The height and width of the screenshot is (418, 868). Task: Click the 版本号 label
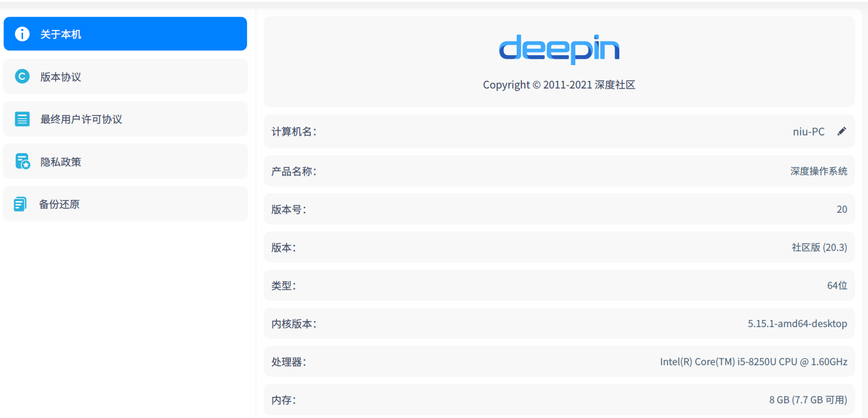[289, 209]
